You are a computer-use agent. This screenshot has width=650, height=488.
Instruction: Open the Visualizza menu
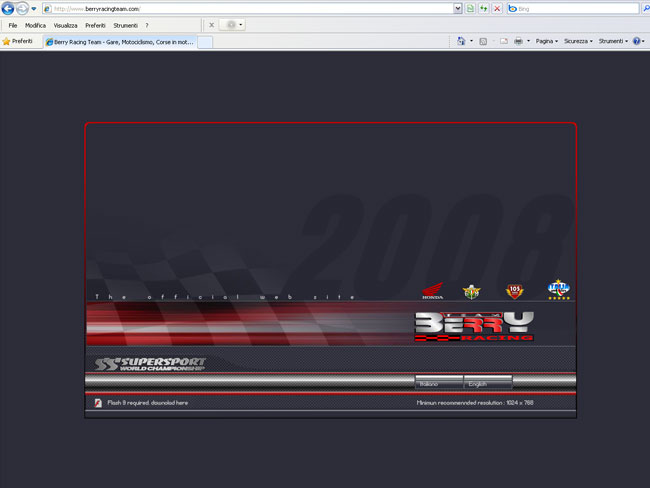65,25
